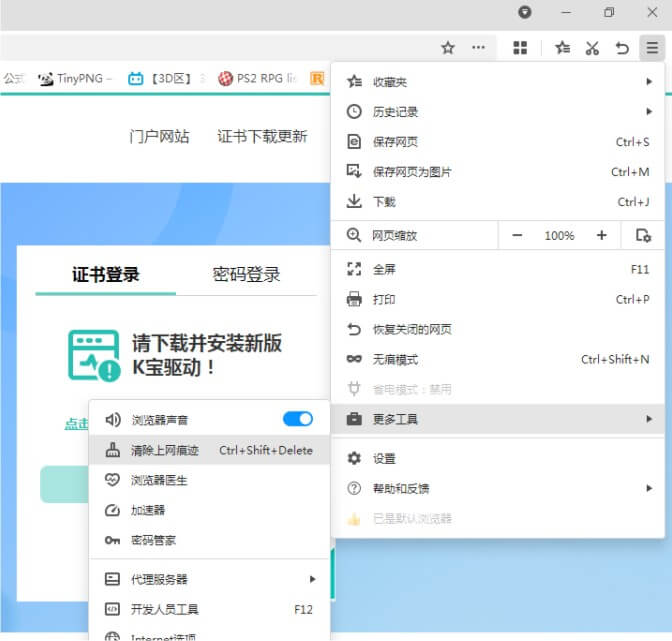Open TinyPNG bookmark

[75, 78]
